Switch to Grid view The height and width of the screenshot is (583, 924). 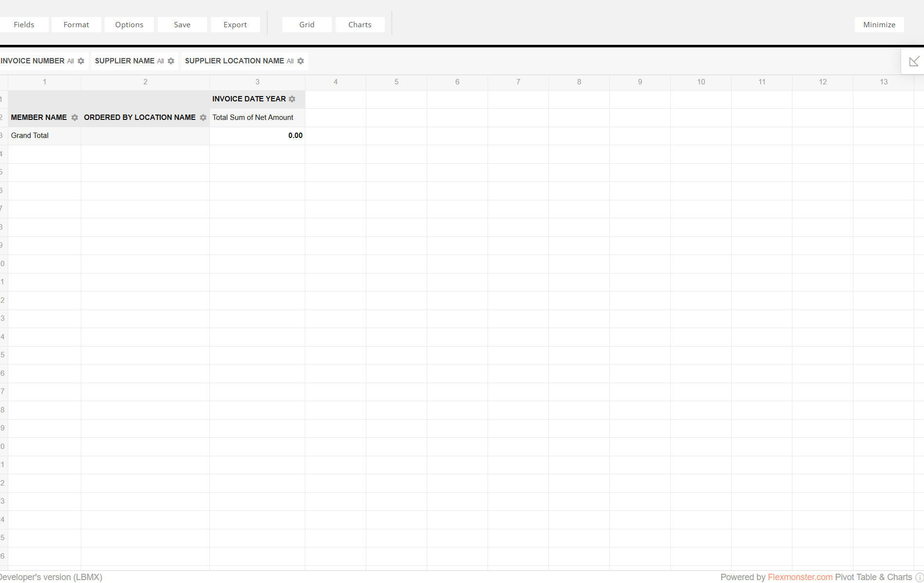(307, 25)
